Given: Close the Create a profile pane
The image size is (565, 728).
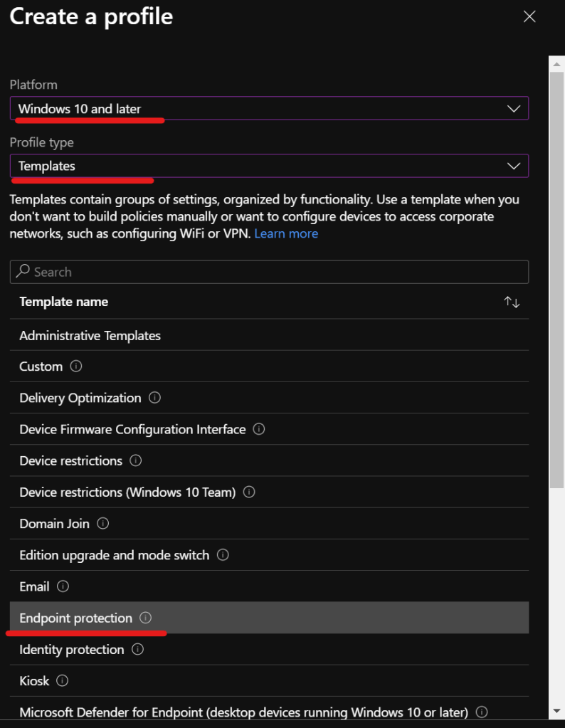Looking at the screenshot, I should pos(529,16).
